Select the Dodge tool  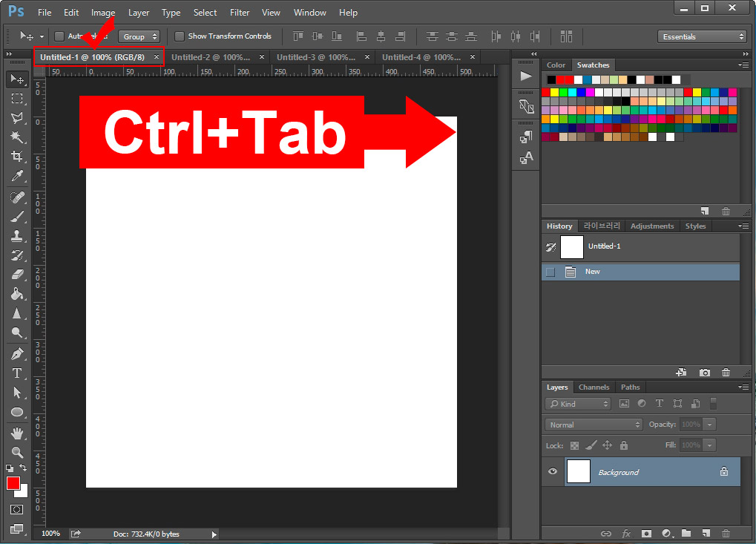[17, 332]
